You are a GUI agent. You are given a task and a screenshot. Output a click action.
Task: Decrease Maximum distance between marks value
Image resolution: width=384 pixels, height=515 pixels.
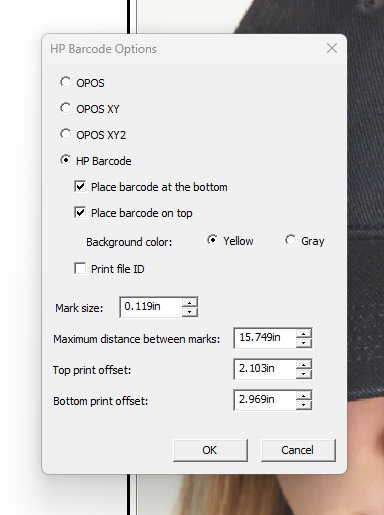point(304,343)
